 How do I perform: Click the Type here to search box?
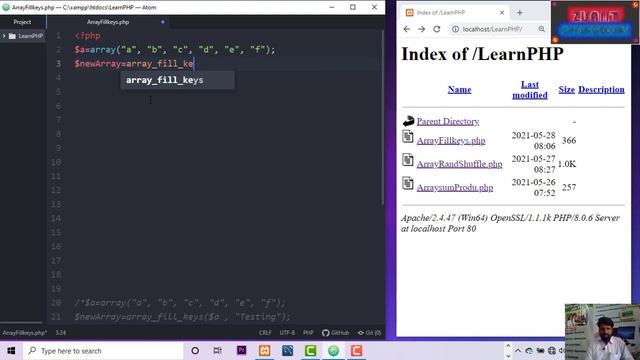pyautogui.click(x=103, y=351)
